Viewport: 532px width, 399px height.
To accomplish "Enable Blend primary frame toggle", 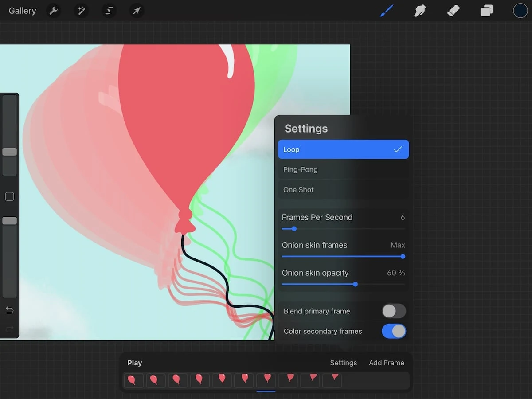I will pos(394,311).
